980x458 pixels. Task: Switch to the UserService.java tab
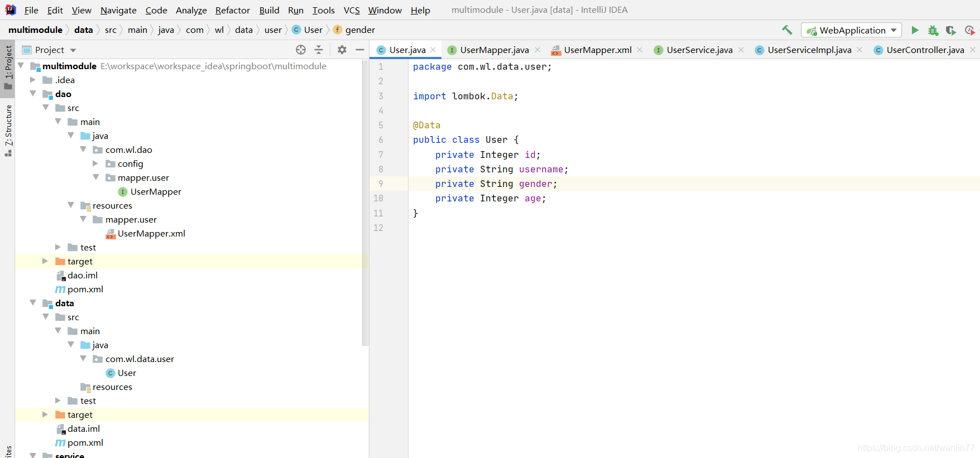coord(699,50)
